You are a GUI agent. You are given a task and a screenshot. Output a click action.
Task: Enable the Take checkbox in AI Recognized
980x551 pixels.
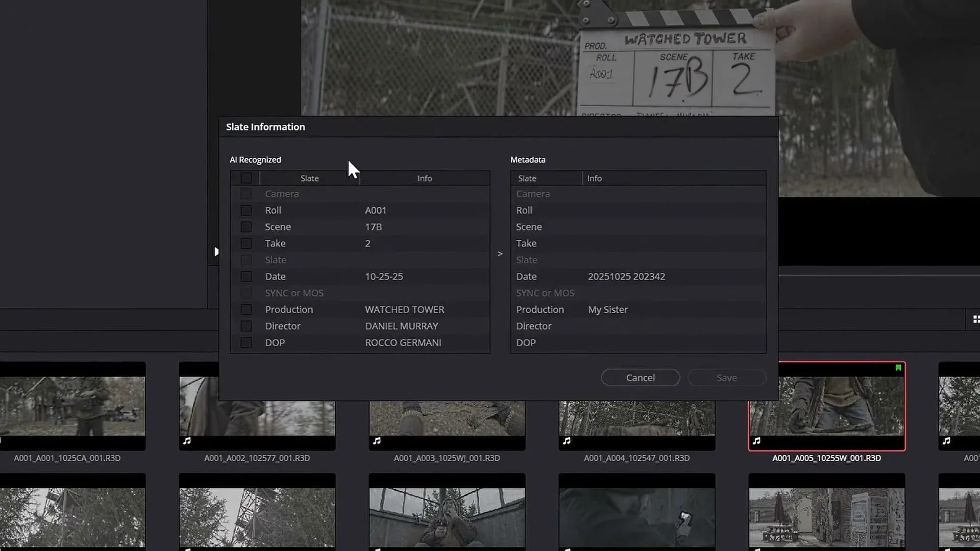tap(246, 243)
